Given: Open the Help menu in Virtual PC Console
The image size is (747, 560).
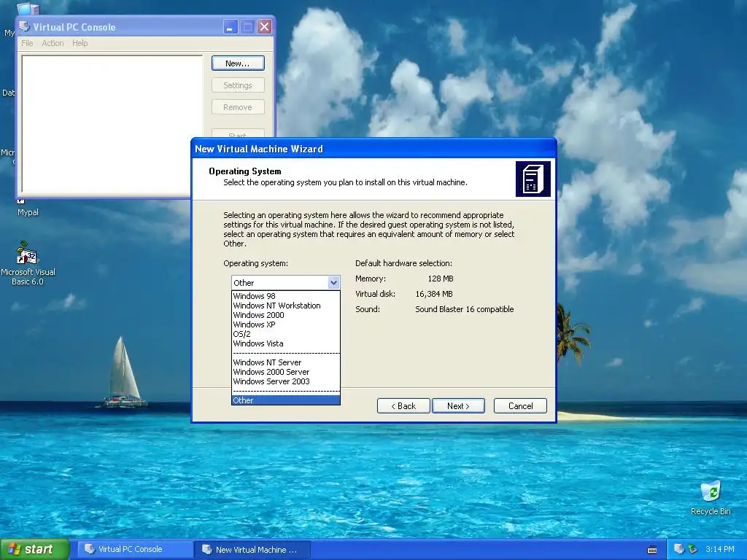Looking at the screenshot, I should (x=80, y=43).
